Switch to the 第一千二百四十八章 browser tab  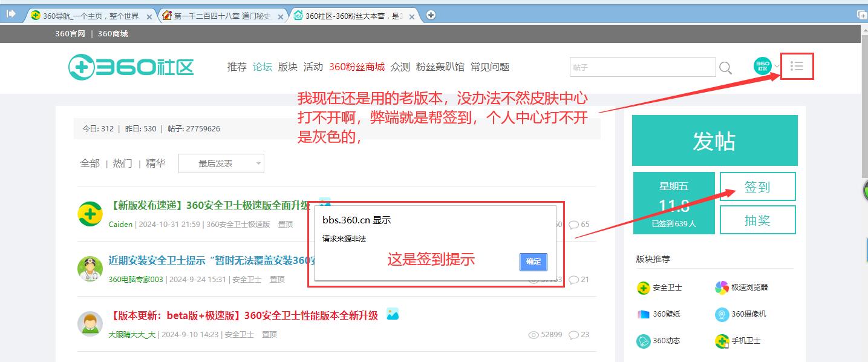click(x=223, y=16)
